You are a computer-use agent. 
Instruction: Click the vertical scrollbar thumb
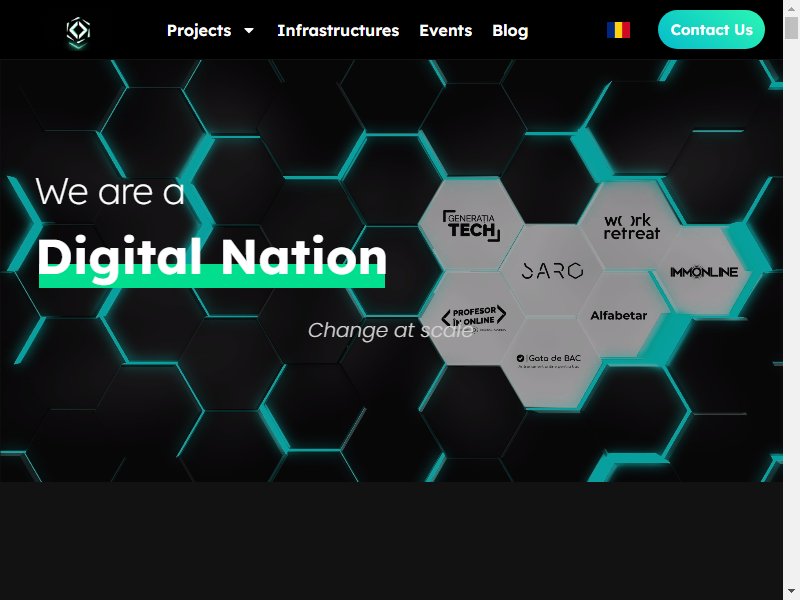click(x=791, y=28)
